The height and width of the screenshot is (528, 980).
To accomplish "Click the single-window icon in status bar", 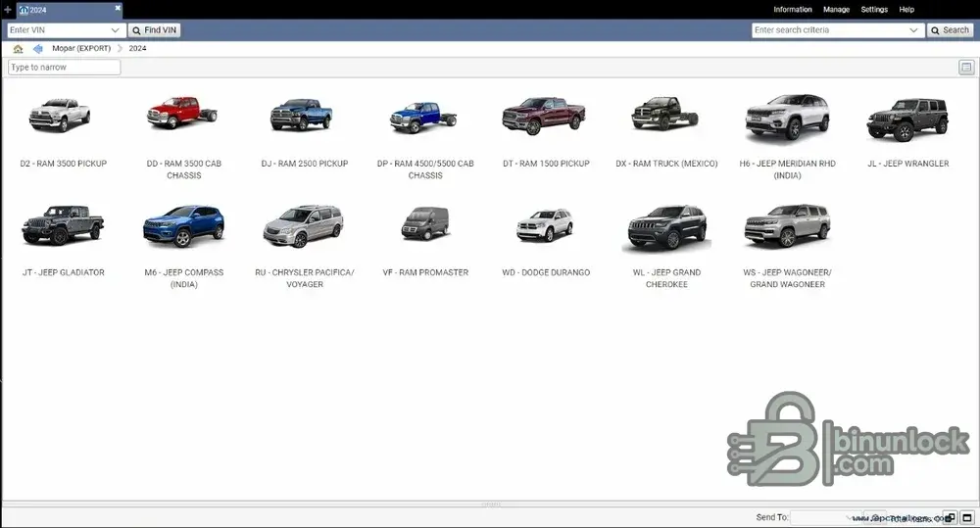I will click(967, 517).
